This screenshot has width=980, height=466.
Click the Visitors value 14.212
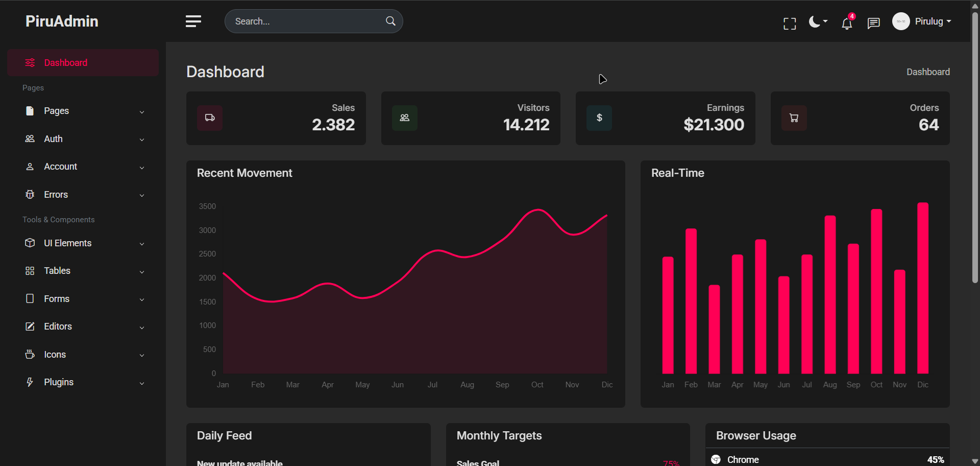click(x=526, y=125)
